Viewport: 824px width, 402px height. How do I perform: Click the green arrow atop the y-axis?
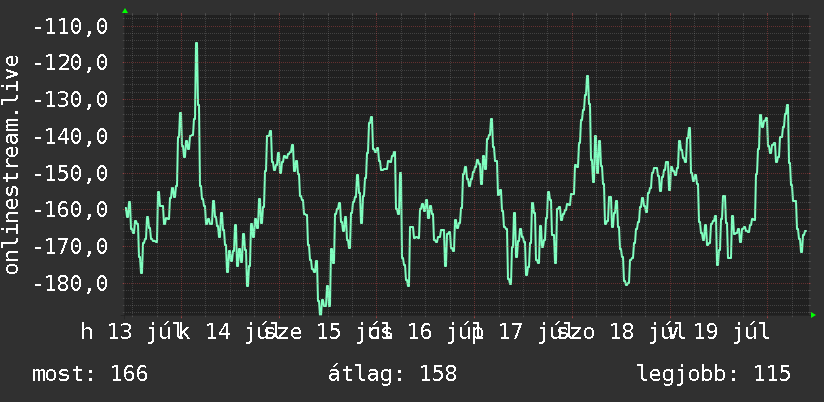click(125, 11)
